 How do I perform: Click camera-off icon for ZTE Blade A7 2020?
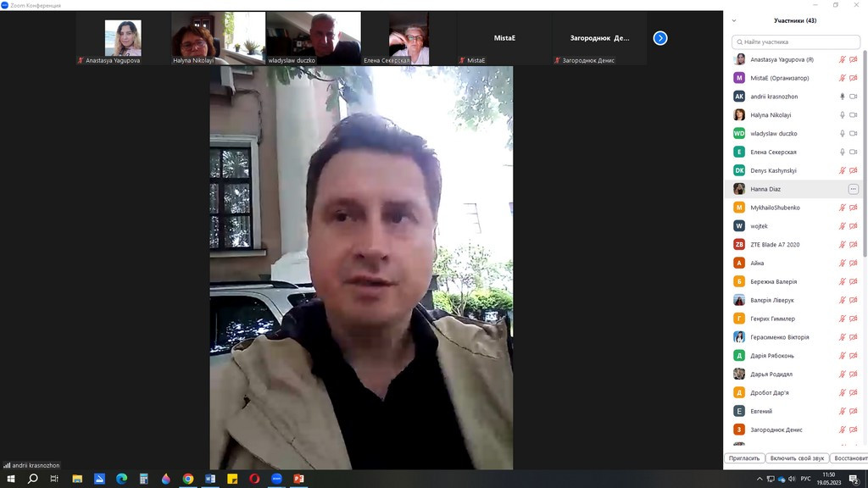(x=853, y=245)
